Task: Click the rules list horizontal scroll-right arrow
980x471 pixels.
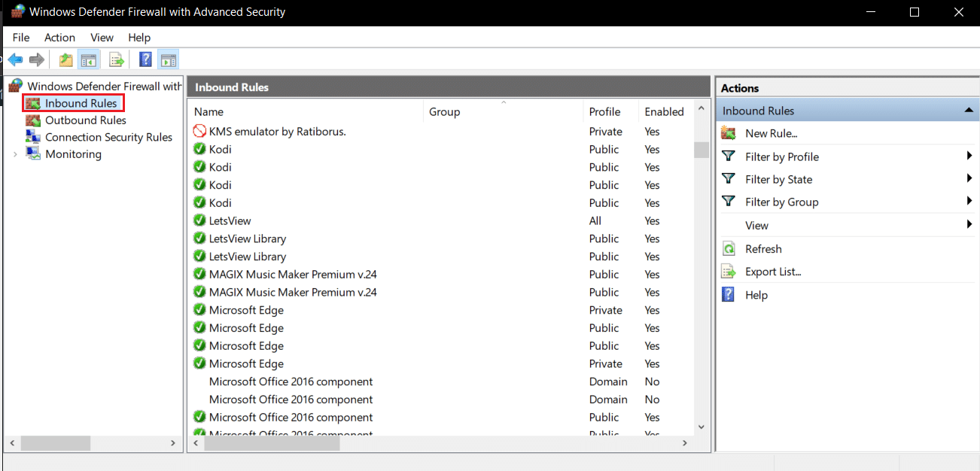Action: pyautogui.click(x=685, y=444)
